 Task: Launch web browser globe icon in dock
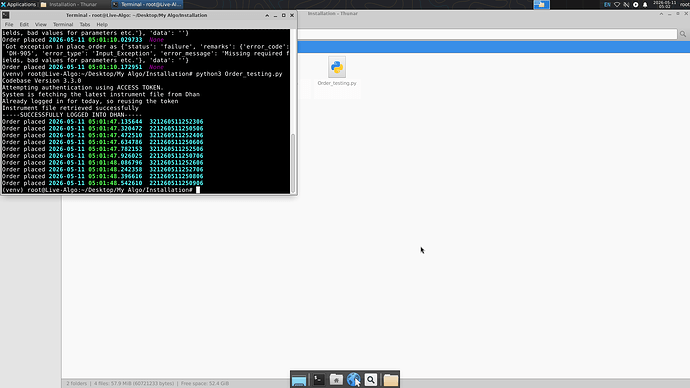(x=353, y=380)
